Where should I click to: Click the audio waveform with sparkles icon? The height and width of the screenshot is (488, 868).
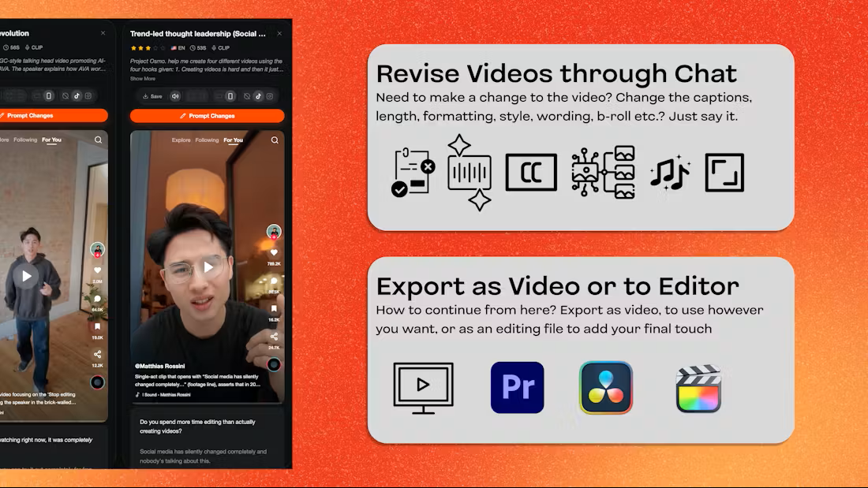(x=470, y=172)
